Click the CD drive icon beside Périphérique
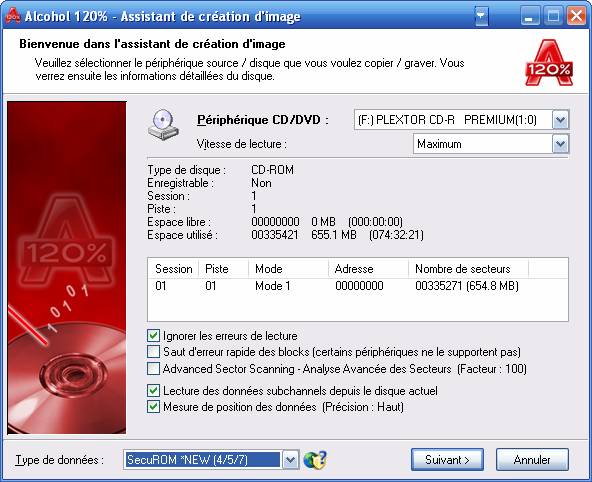 pyautogui.click(x=163, y=125)
